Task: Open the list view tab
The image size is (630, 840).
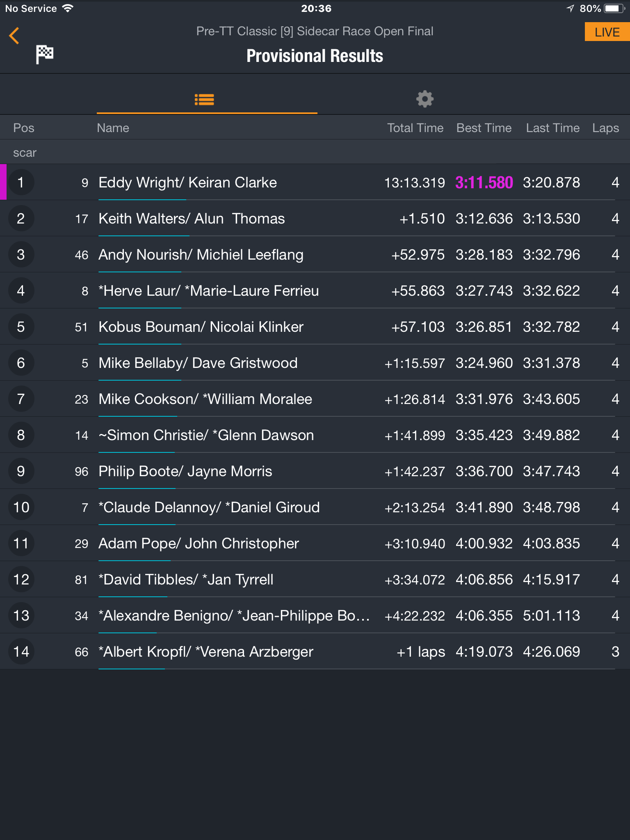Action: coord(204,99)
